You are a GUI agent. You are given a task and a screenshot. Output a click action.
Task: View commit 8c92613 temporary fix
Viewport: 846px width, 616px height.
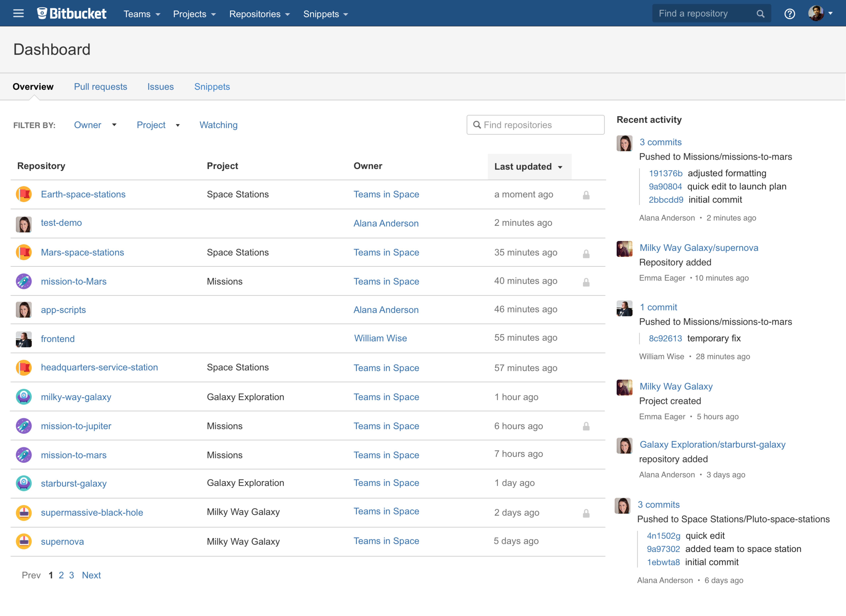(665, 338)
